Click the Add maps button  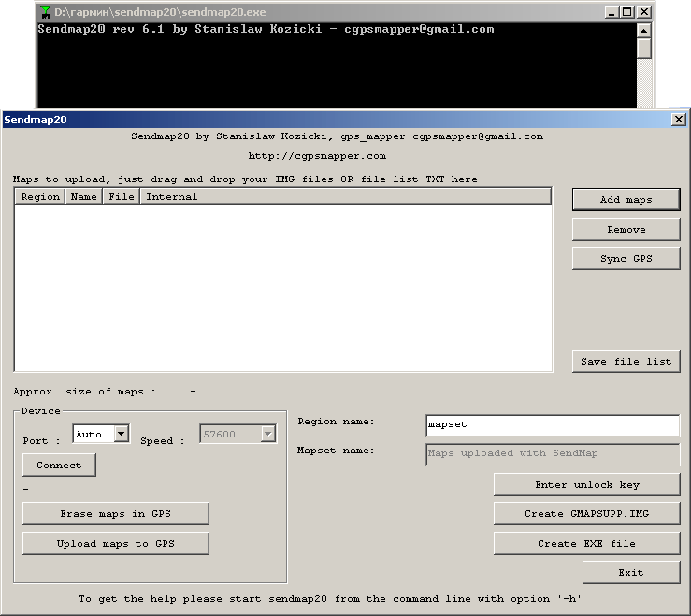[626, 199]
